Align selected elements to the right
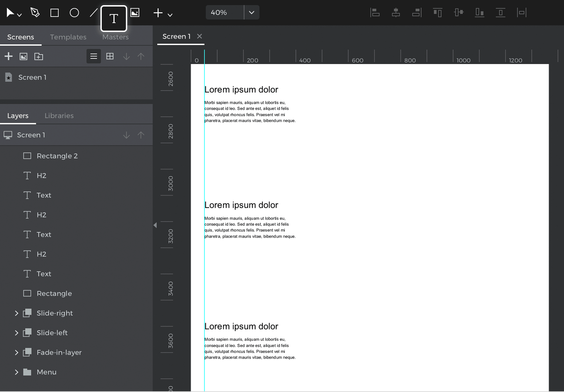The height and width of the screenshot is (392, 564). click(417, 13)
